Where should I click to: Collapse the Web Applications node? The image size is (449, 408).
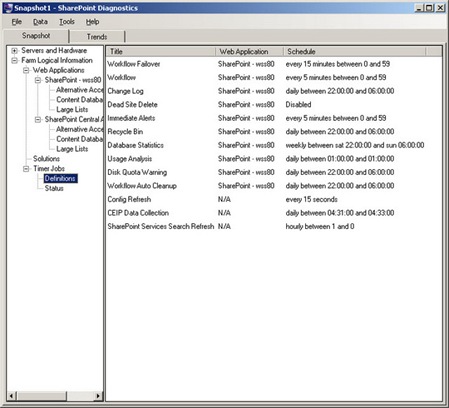point(26,70)
